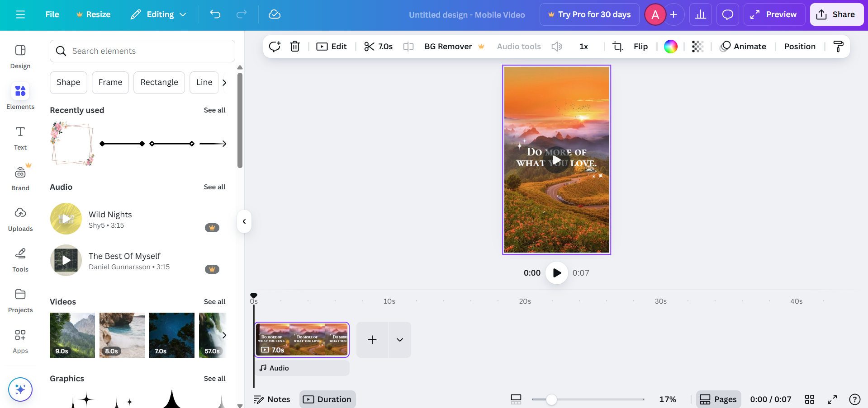
Task: Expand the add-page chevron on the timeline
Action: [399, 339]
